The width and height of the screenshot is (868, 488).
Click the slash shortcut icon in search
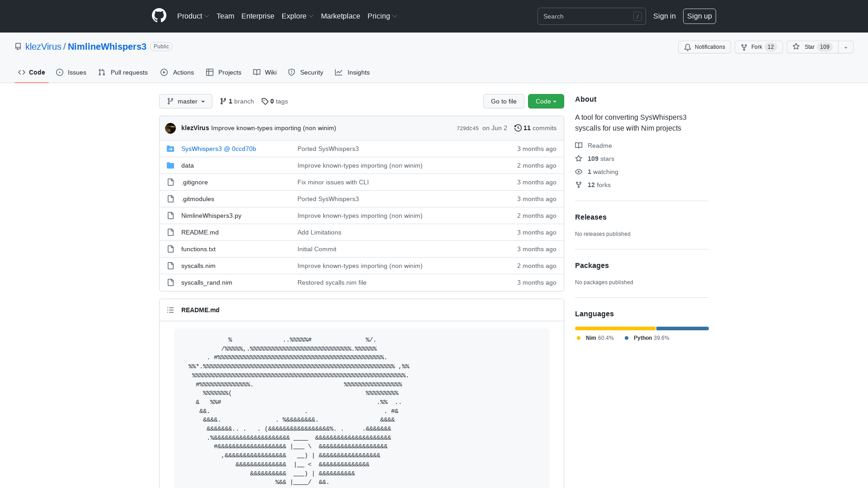pyautogui.click(x=637, y=16)
